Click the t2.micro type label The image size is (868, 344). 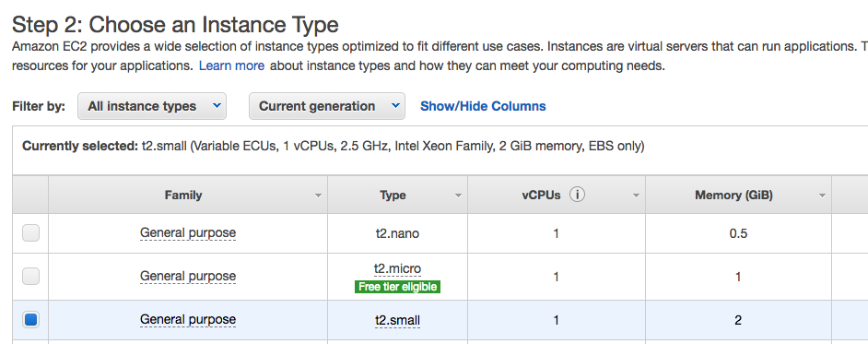pos(397,269)
